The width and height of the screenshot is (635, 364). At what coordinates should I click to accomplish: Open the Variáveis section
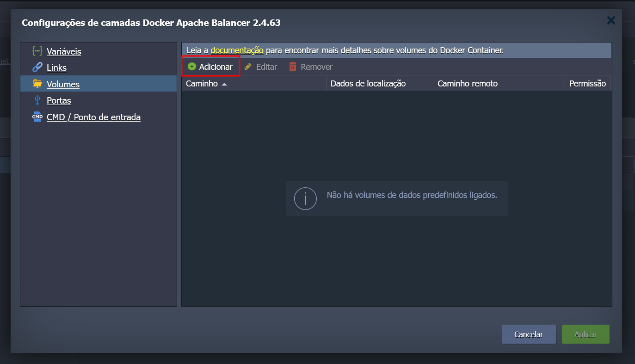point(64,51)
